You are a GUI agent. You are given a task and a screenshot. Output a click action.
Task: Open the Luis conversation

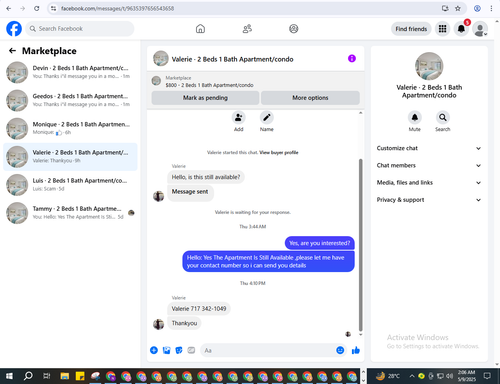(x=70, y=185)
